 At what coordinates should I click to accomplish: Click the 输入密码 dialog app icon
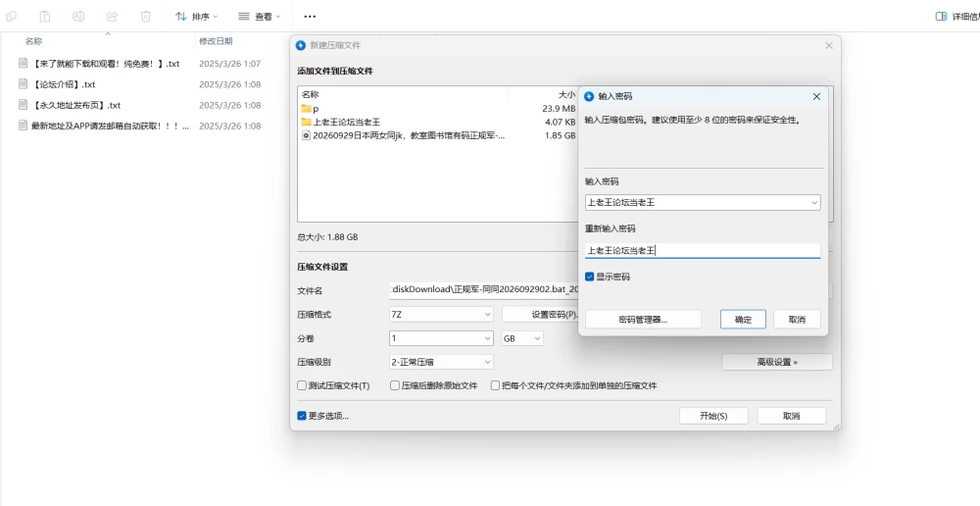[589, 96]
